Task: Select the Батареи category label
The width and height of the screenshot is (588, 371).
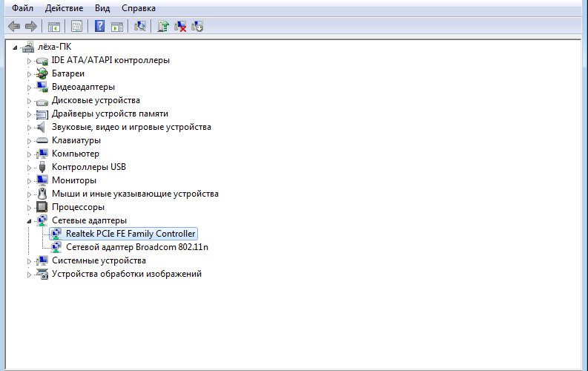Action: (x=68, y=73)
